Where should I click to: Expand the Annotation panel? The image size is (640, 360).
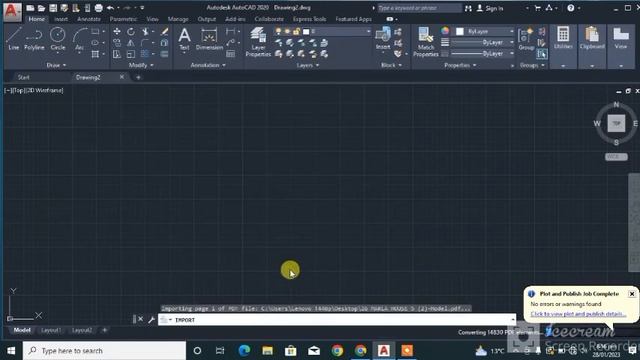(208, 65)
